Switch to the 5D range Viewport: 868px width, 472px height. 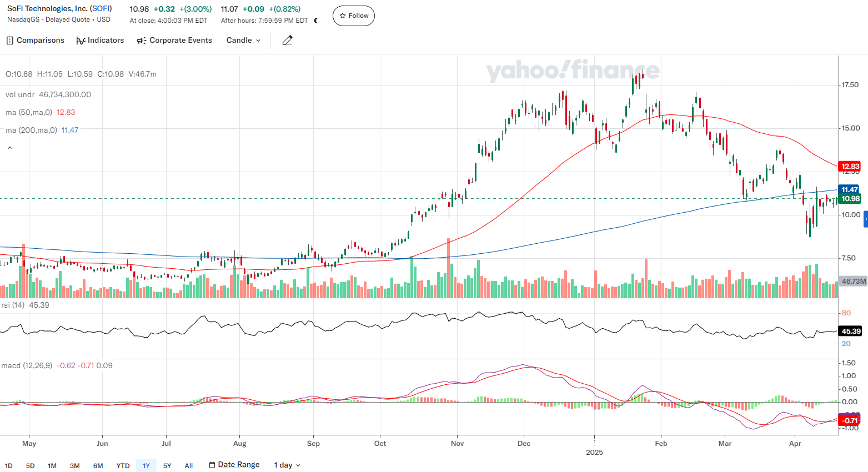(31, 466)
